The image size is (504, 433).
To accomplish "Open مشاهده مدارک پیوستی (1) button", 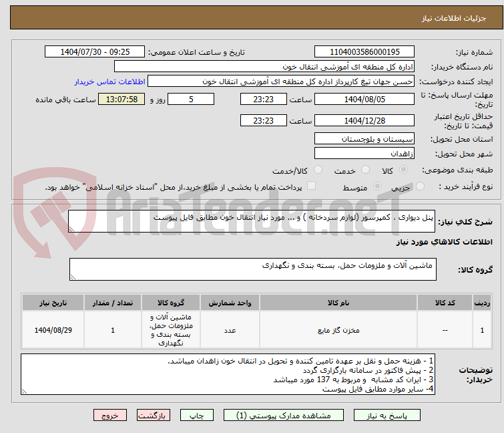I will [x=284, y=416].
